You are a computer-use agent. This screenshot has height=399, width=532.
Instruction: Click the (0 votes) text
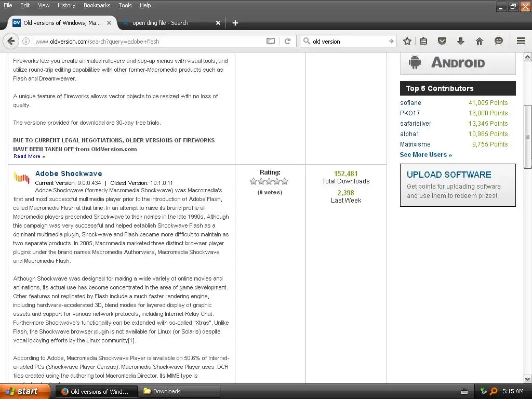[x=270, y=192]
